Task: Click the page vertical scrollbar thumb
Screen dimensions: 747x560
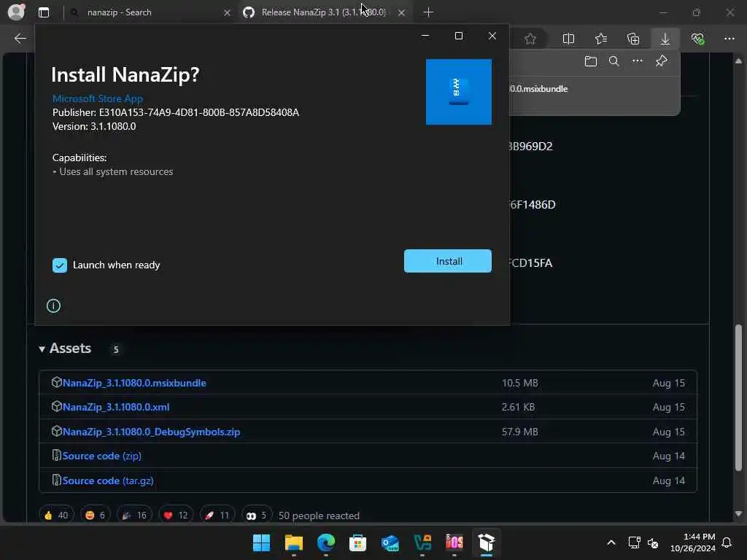Action: tap(738, 397)
